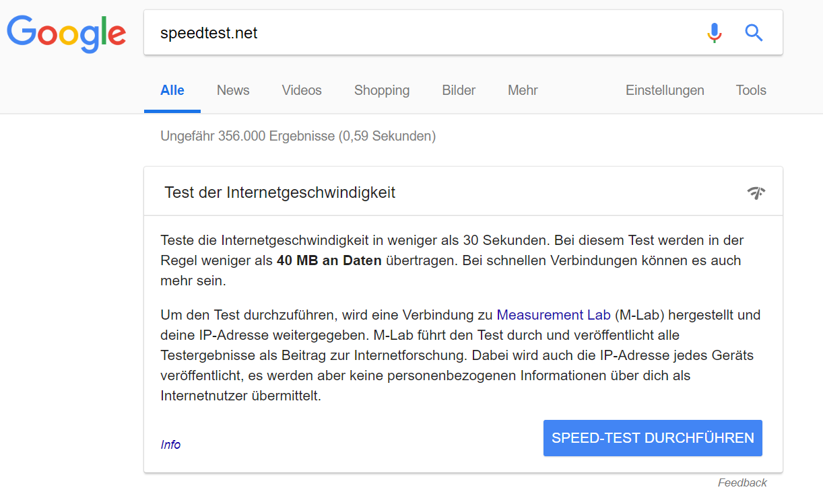The image size is (823, 504).
Task: Open the Measurement Lab link
Action: 553,314
